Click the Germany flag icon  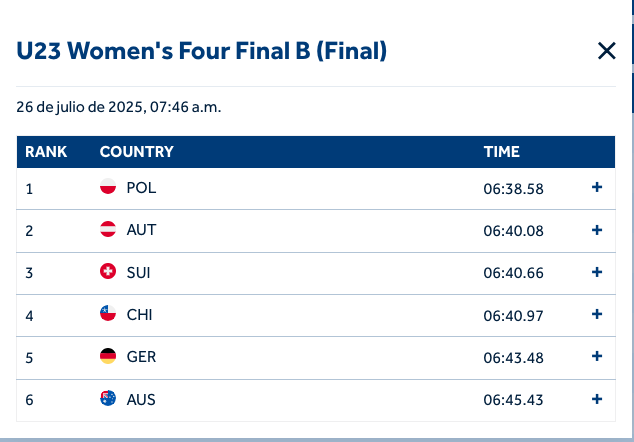pos(108,357)
